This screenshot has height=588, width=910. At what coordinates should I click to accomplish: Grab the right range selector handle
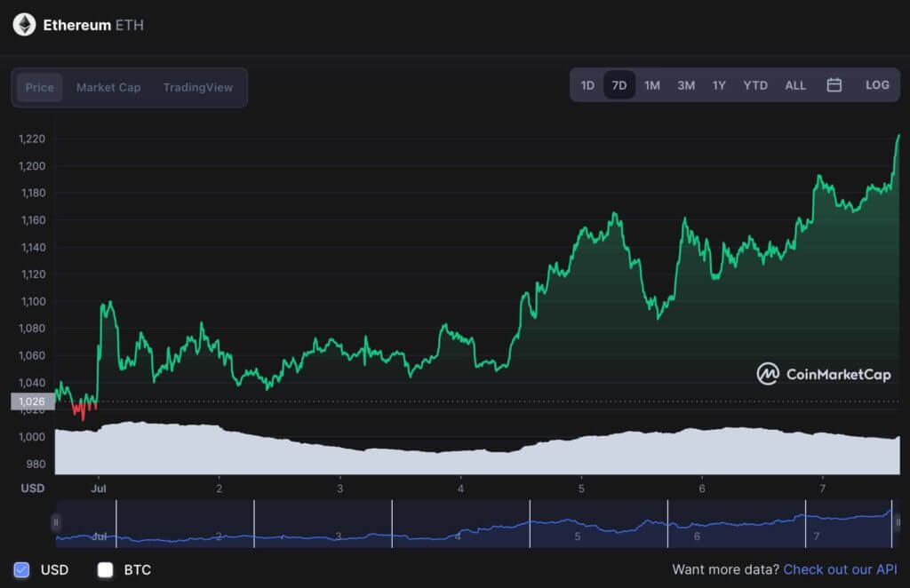pyautogui.click(x=898, y=522)
